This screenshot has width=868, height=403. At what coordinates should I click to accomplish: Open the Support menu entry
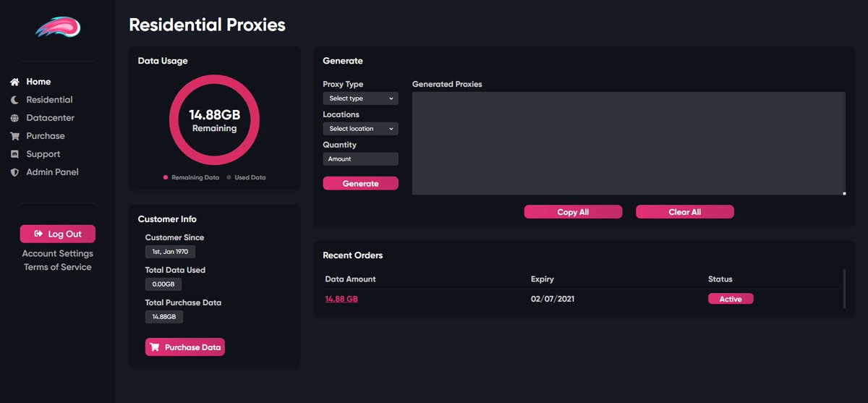43,154
